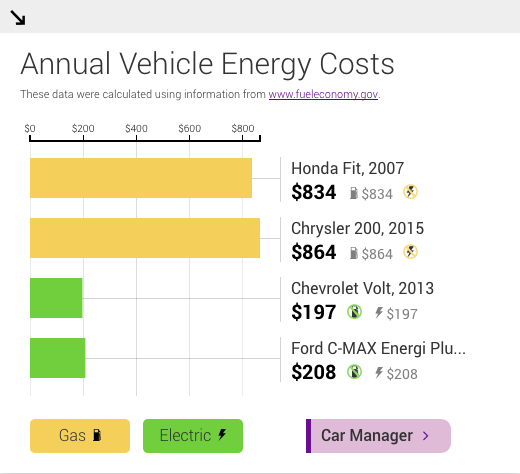The width and height of the screenshot is (520, 474).
Task: Select the Ford C-MAX green cost bar
Action: (58, 358)
